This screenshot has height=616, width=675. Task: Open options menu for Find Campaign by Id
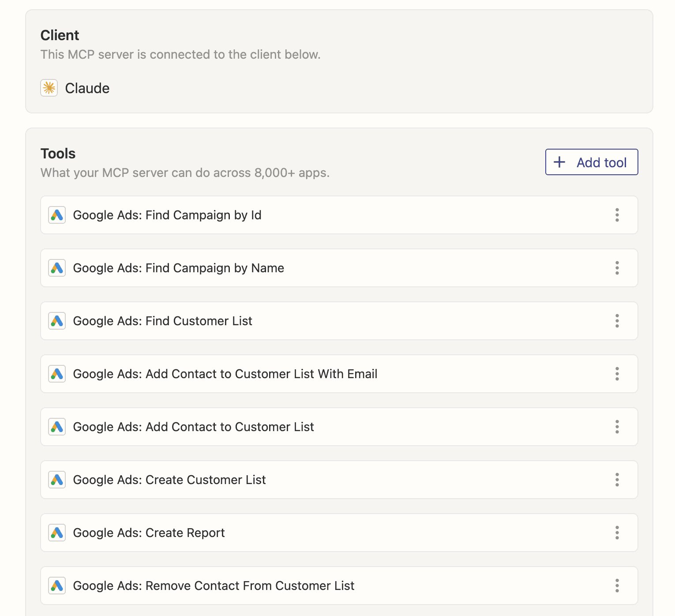(617, 215)
